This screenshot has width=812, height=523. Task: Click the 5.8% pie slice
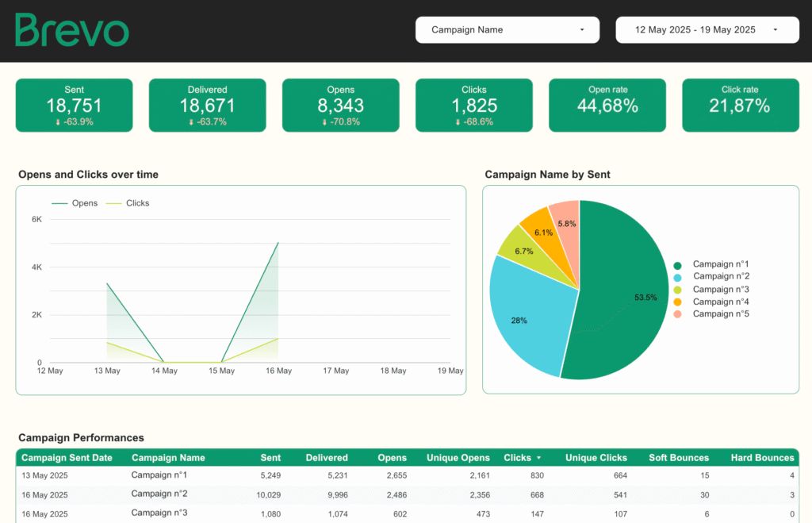(566, 225)
